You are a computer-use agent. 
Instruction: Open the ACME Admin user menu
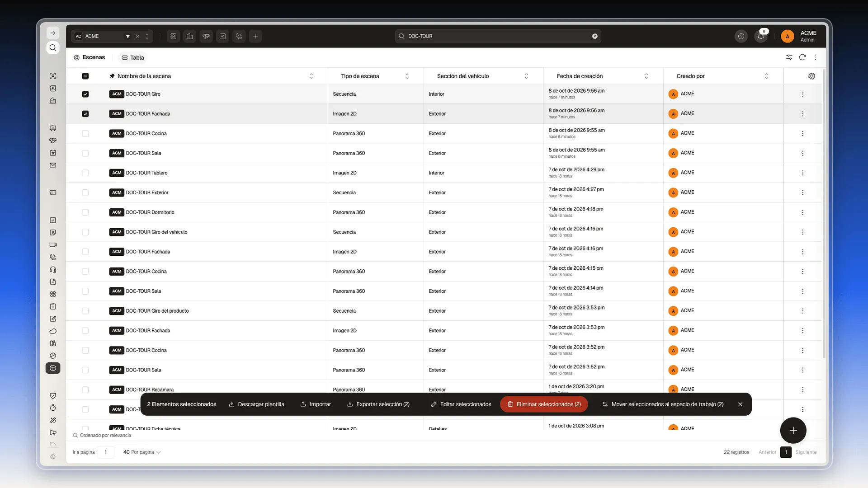pos(799,36)
